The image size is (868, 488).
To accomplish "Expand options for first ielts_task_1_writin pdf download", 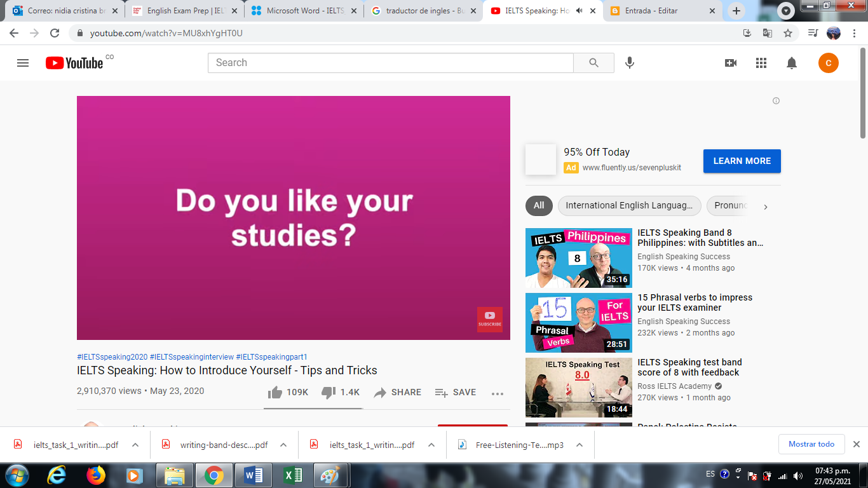I will pos(135,445).
